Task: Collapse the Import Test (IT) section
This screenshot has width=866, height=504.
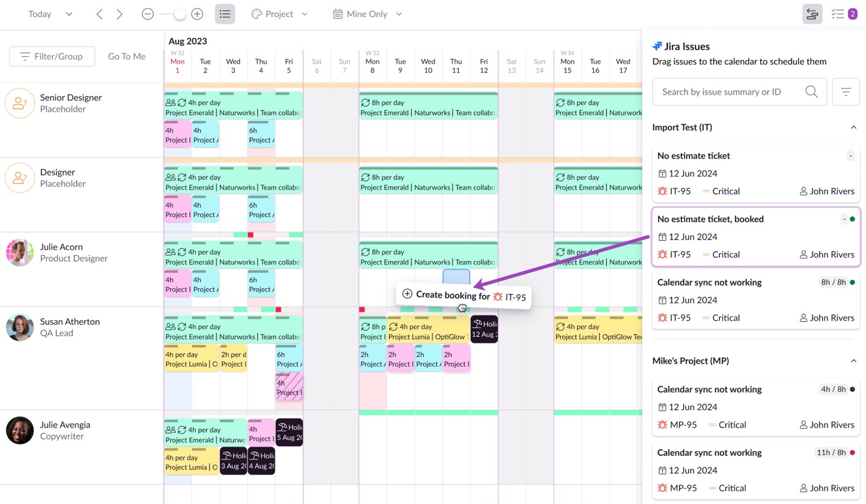Action: [853, 127]
